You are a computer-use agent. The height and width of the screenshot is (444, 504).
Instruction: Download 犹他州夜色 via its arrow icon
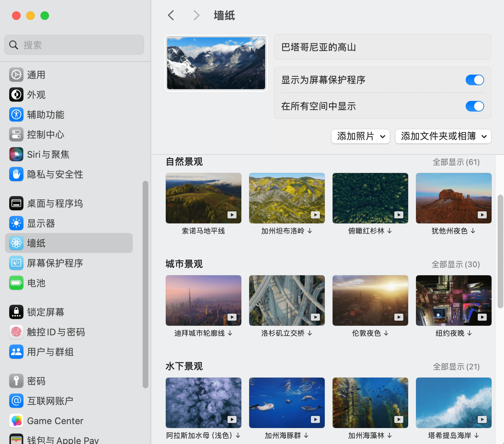pyautogui.click(x=473, y=231)
